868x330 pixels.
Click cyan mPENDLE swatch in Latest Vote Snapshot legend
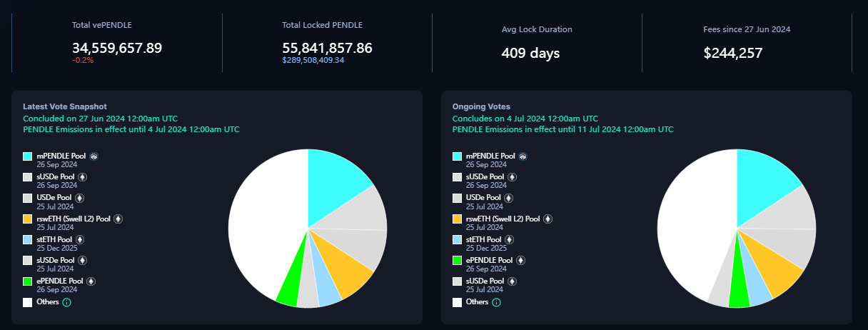coord(28,156)
